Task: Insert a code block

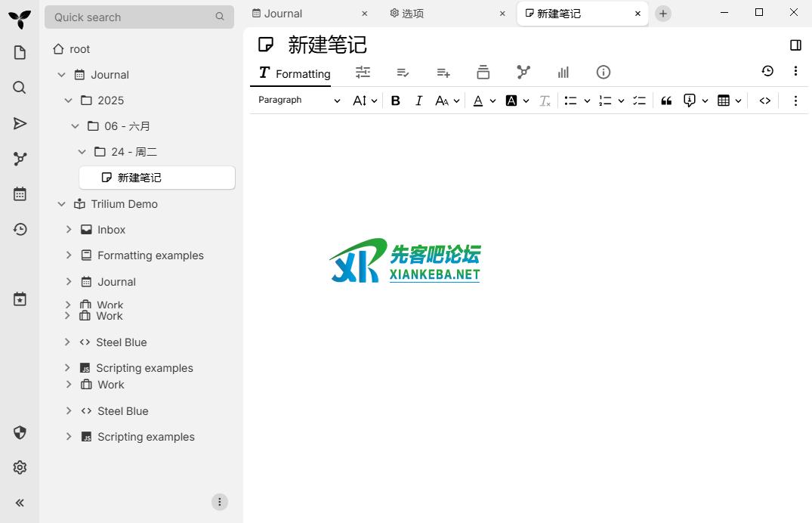Action: 764,101
